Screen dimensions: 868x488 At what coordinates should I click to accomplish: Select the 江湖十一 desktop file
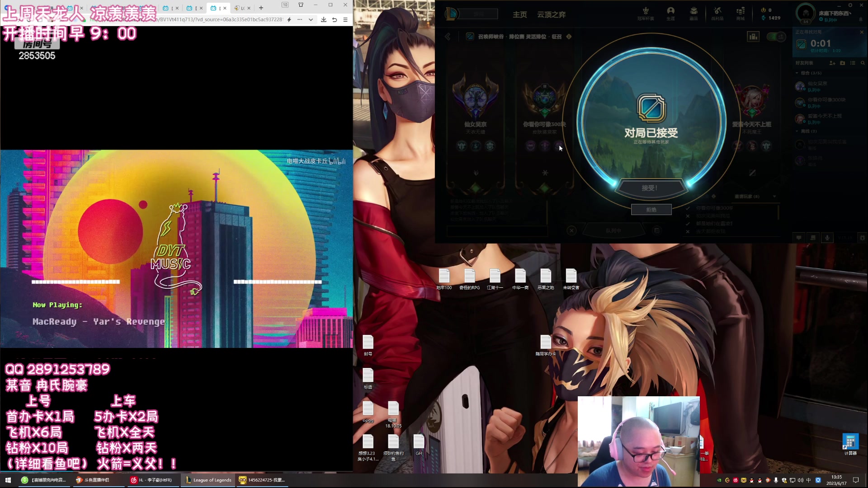495,279
